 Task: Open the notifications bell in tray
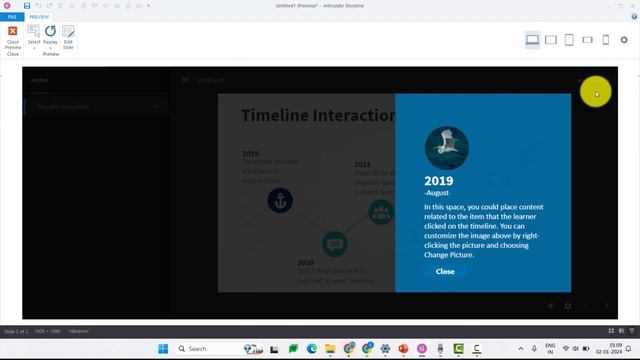[629, 349]
